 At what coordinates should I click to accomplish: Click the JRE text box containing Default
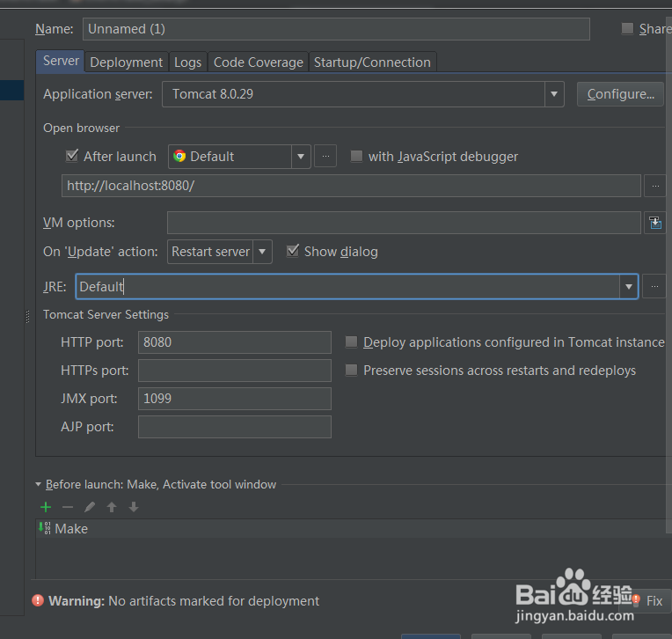(347, 286)
